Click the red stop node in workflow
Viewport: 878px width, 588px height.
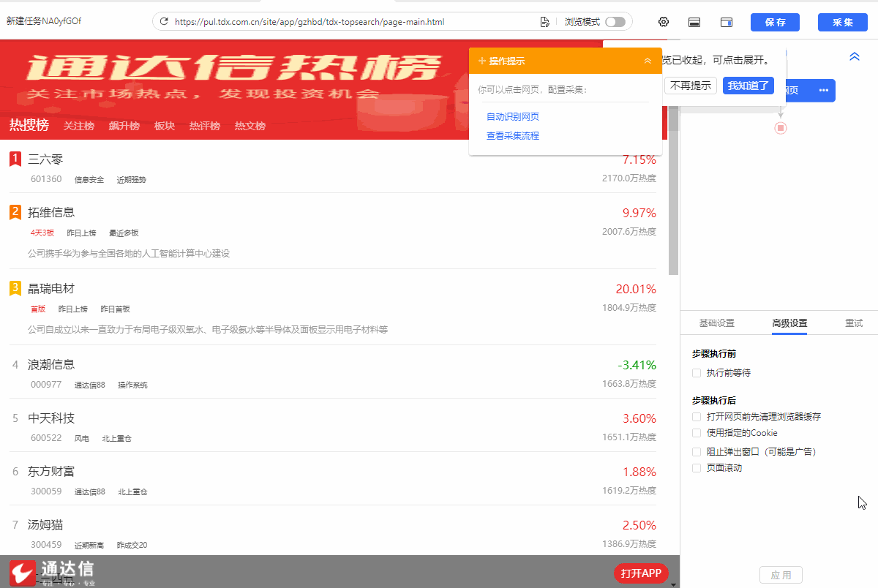click(x=781, y=128)
